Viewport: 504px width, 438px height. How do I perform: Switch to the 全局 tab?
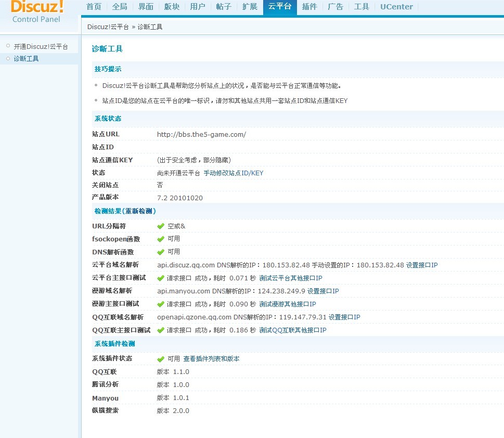click(120, 7)
